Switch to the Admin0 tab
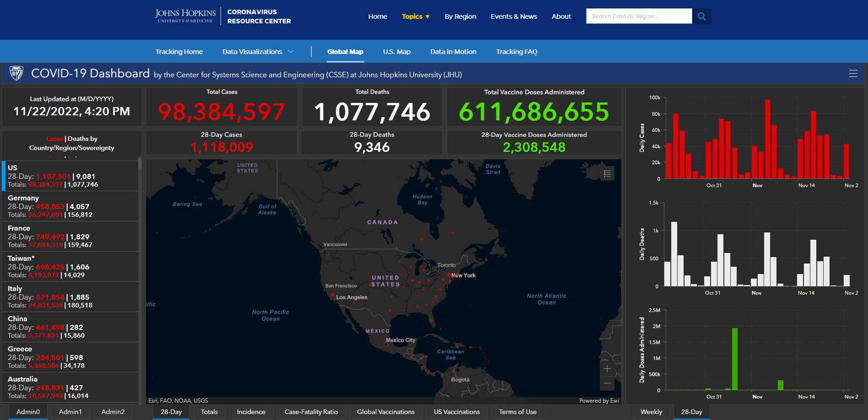 point(28,412)
